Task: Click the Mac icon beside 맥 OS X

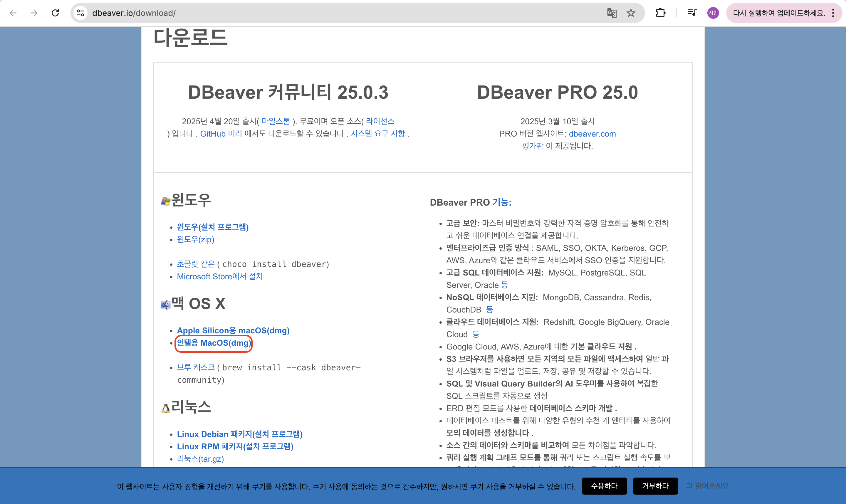Action: 165,305
